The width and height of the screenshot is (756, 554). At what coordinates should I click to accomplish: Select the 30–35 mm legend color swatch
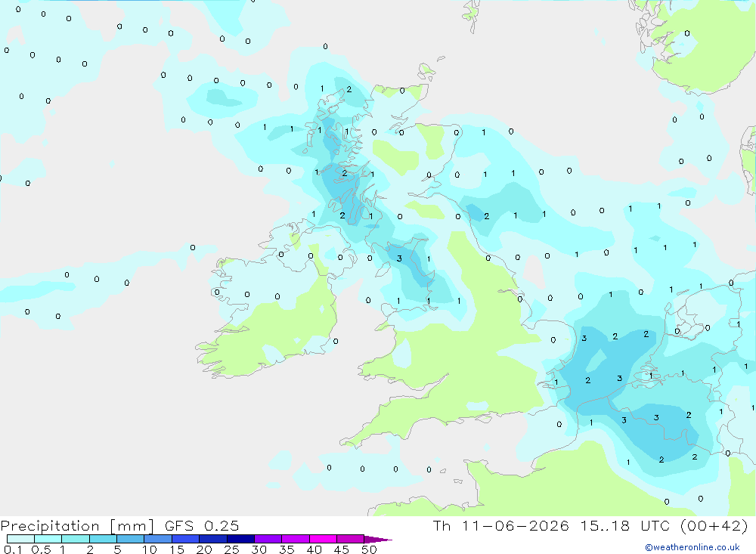click(x=268, y=539)
